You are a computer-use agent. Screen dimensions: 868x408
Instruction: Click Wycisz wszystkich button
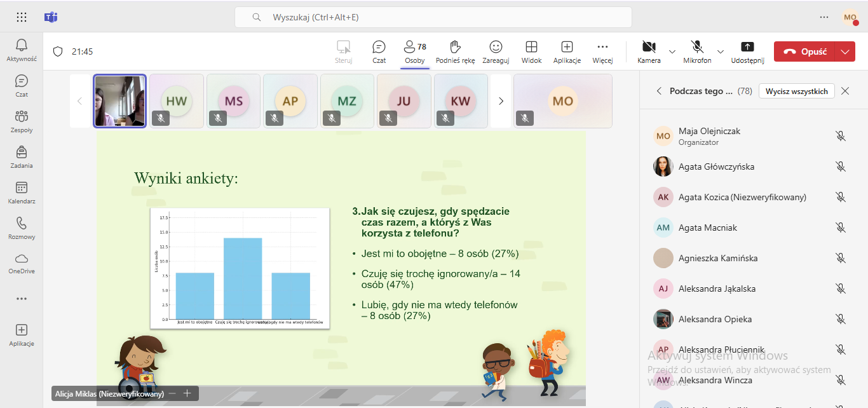pyautogui.click(x=796, y=91)
